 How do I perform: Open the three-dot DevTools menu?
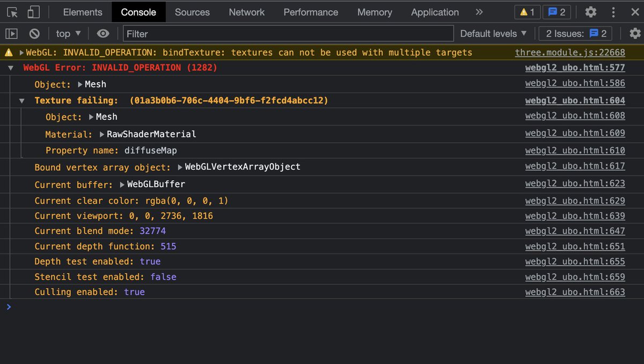click(613, 12)
